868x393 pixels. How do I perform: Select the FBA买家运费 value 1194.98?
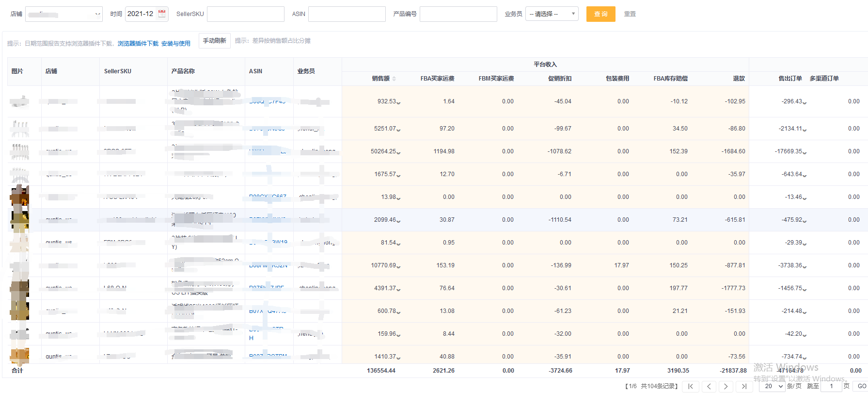pos(444,151)
